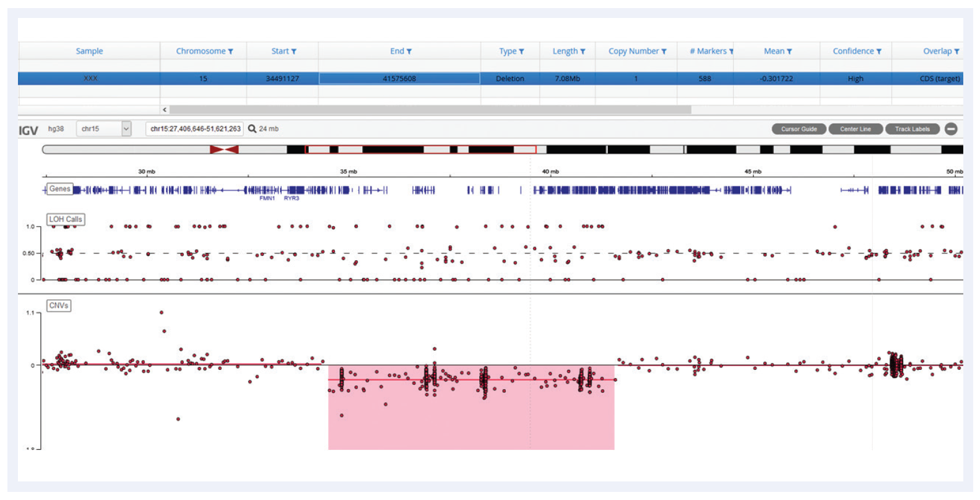Click the magnifier search icon in IGV
The image size is (980, 500).
tap(252, 129)
